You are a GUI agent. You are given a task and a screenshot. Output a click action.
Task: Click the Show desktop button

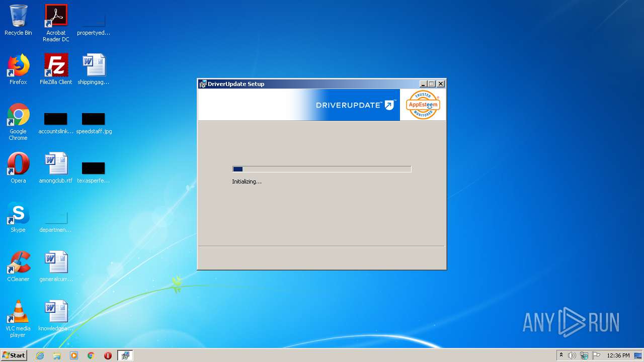639,355
